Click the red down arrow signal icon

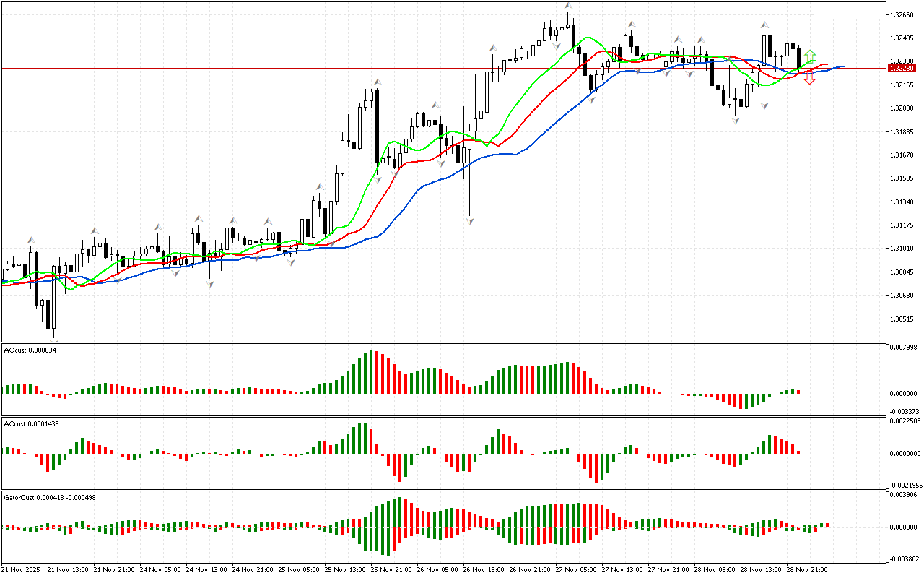click(810, 80)
